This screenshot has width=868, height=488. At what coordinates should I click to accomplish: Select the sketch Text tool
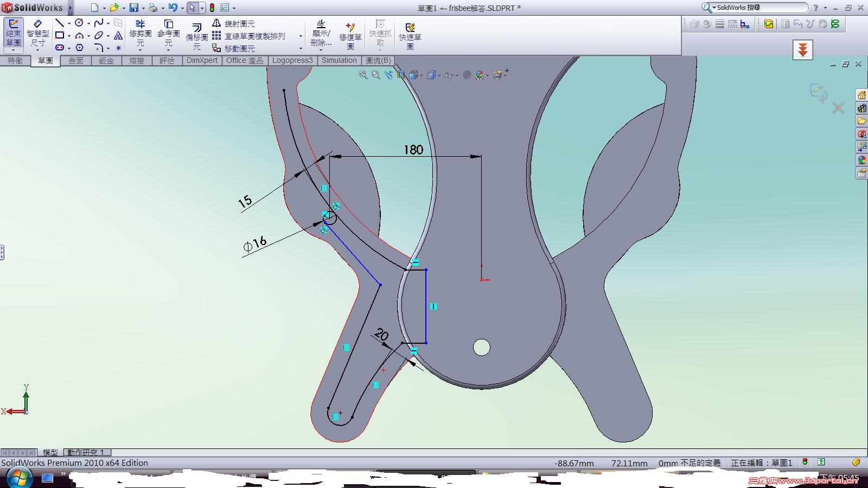click(118, 35)
